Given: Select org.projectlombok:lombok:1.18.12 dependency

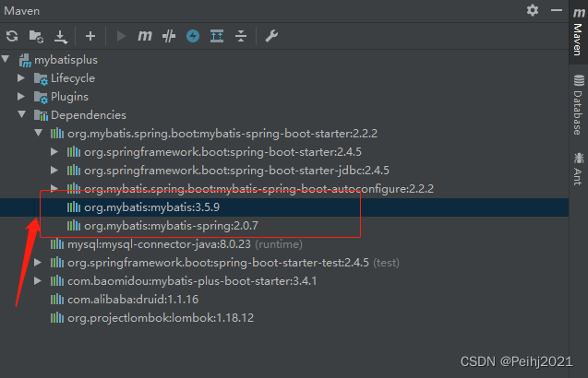Looking at the screenshot, I should point(161,318).
